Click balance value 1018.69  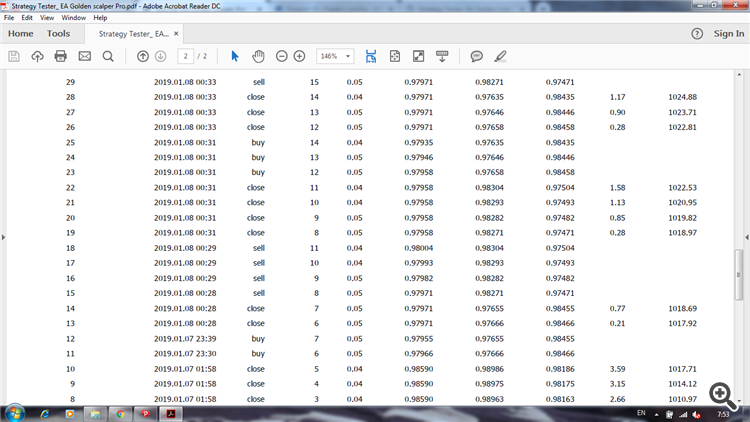click(682, 309)
